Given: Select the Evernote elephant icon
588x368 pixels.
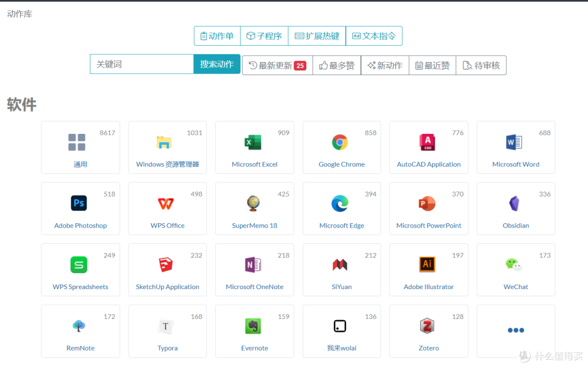Looking at the screenshot, I should 253,326.
